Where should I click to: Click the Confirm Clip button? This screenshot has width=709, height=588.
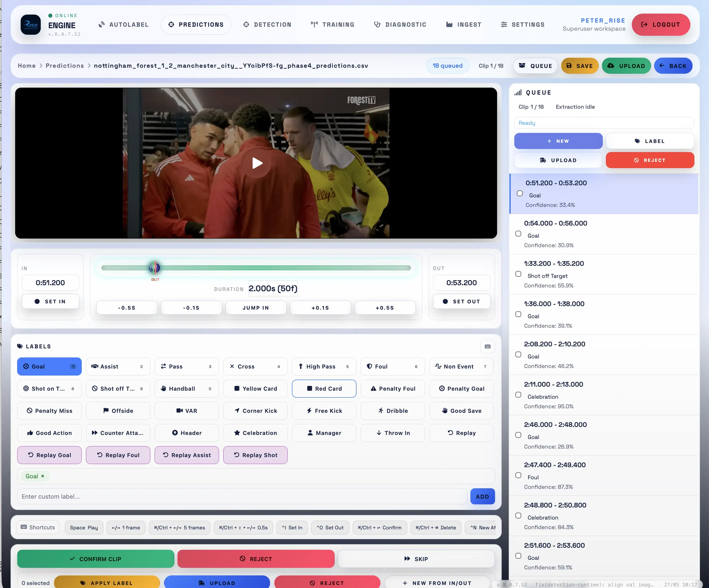96,559
